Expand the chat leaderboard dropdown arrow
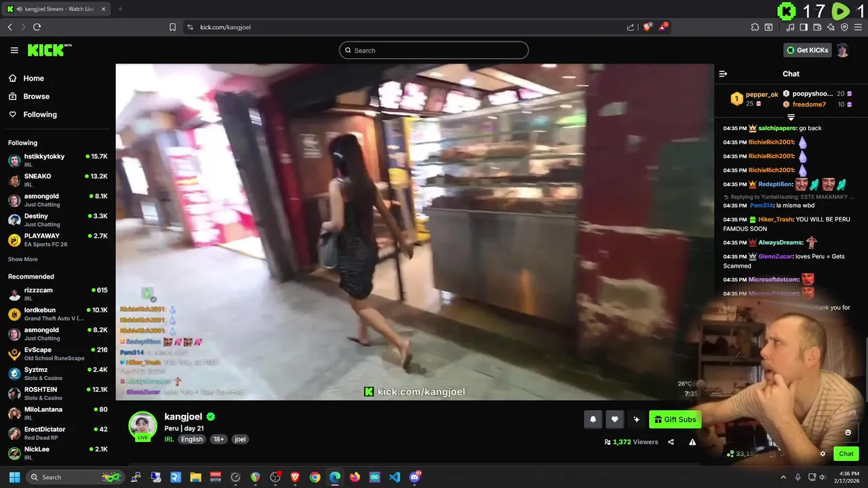Screen dimensions: 868x488 (791, 117)
